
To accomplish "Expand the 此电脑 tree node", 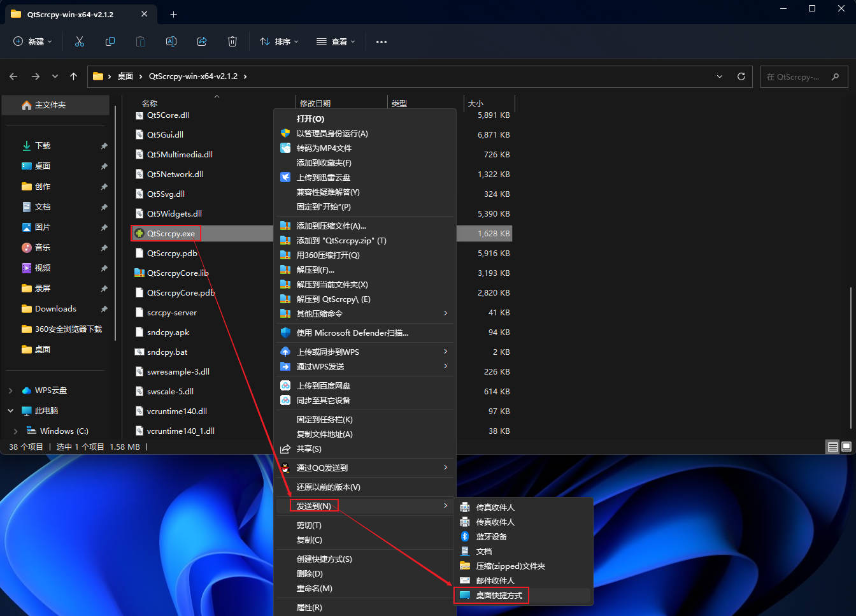I will point(11,411).
